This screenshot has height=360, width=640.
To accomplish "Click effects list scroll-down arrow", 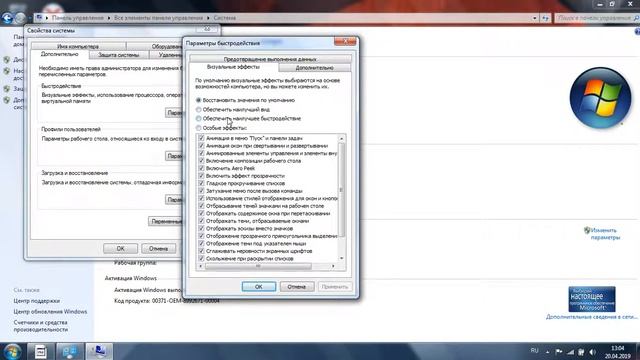I will 342,258.
